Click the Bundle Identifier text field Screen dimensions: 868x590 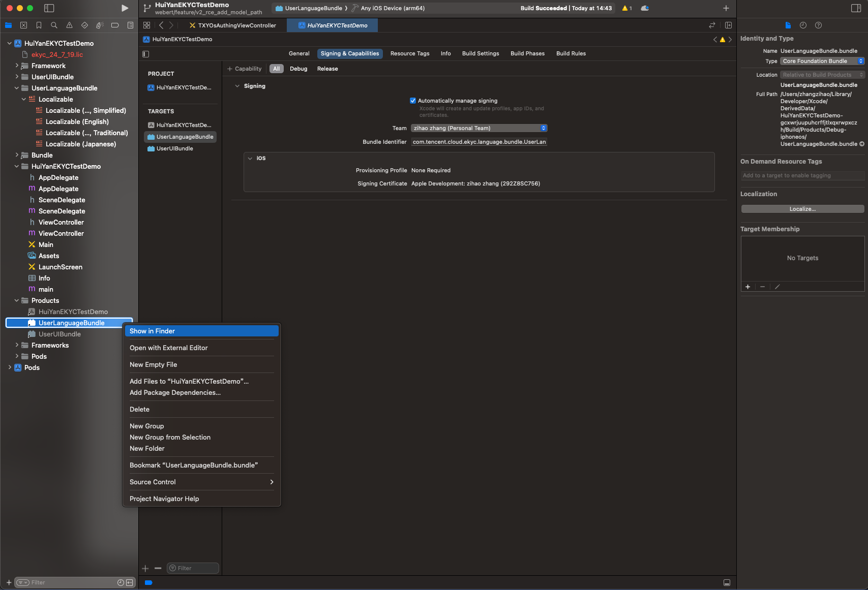pyautogui.click(x=479, y=142)
